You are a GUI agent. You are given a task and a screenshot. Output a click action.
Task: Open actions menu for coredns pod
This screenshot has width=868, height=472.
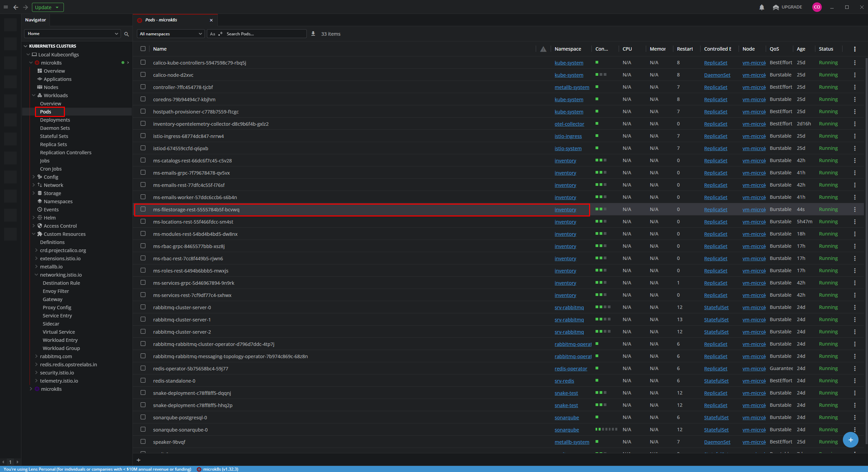[x=855, y=99]
